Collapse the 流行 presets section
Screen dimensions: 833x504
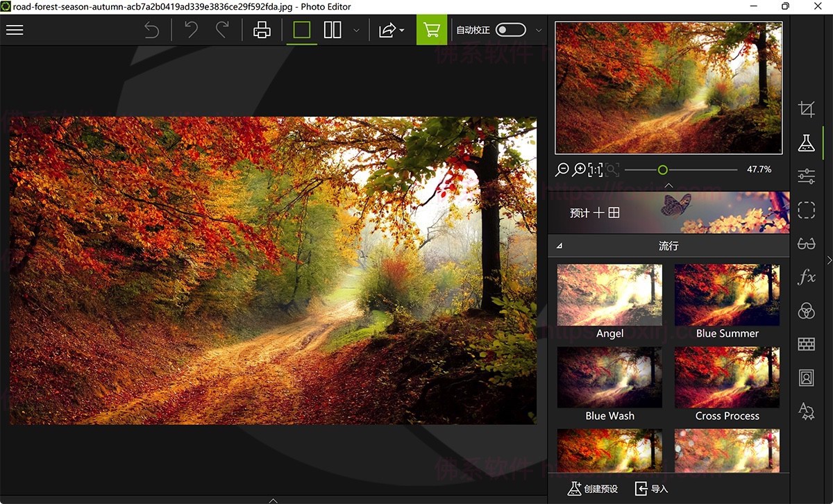(559, 246)
